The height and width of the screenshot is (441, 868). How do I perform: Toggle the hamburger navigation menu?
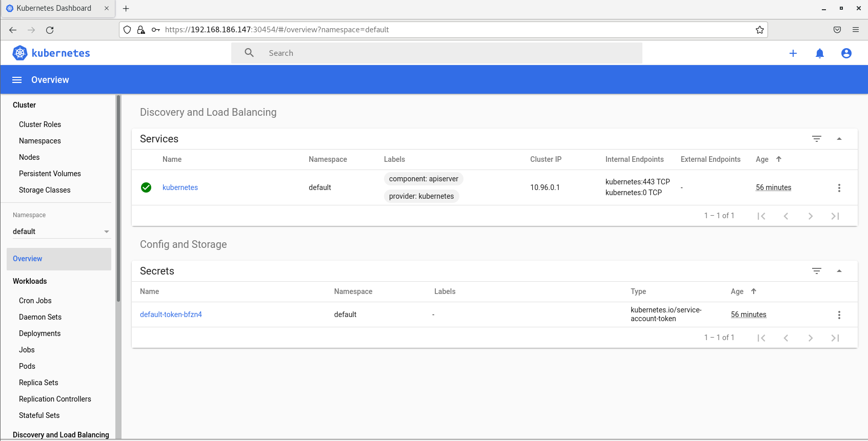coord(17,80)
